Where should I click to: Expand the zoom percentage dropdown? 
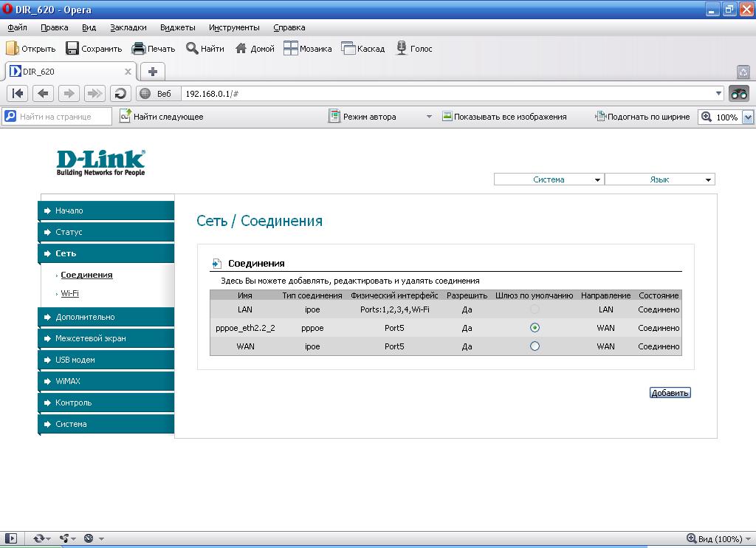747,117
